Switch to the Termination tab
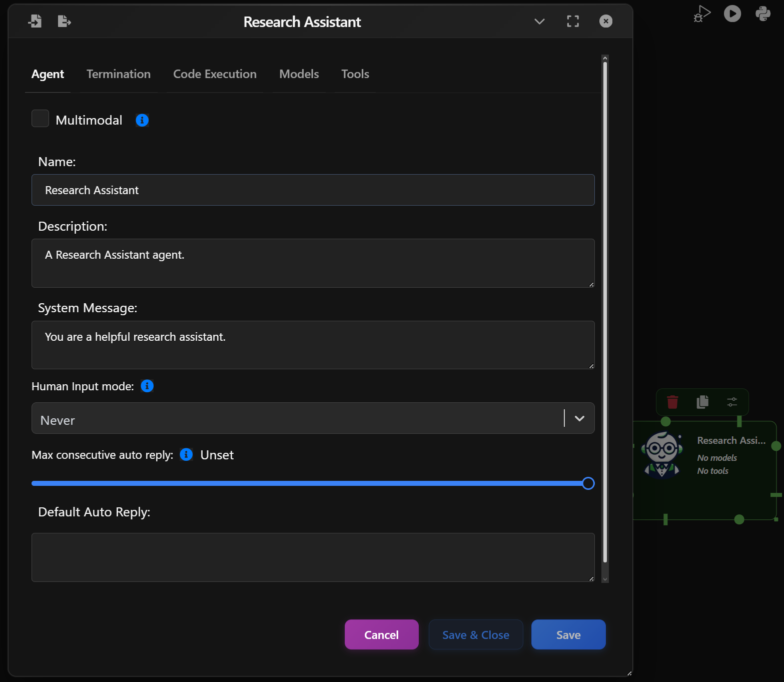Image resolution: width=784 pixels, height=682 pixels. tap(118, 74)
